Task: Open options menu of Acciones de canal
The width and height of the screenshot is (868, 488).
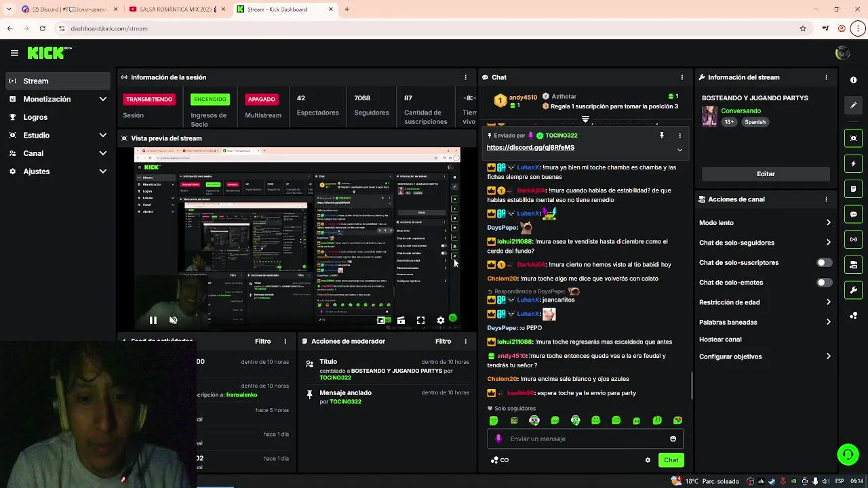Action: 826,199
